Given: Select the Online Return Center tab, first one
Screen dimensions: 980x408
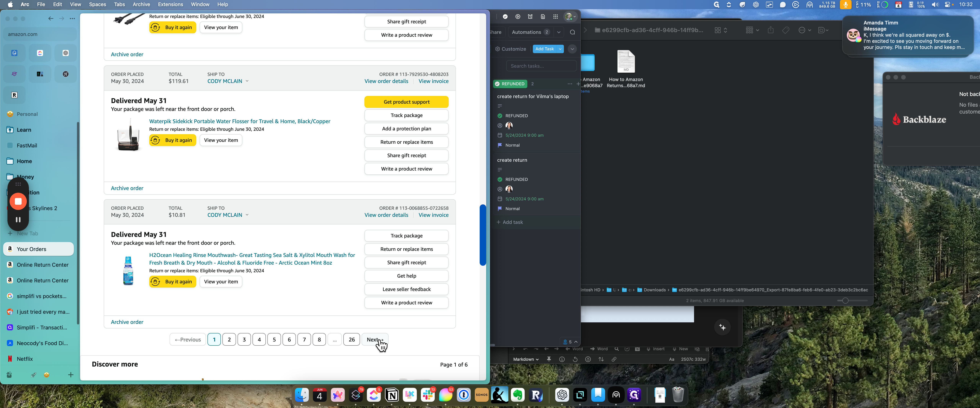Looking at the screenshot, I should pyautogui.click(x=38, y=265).
